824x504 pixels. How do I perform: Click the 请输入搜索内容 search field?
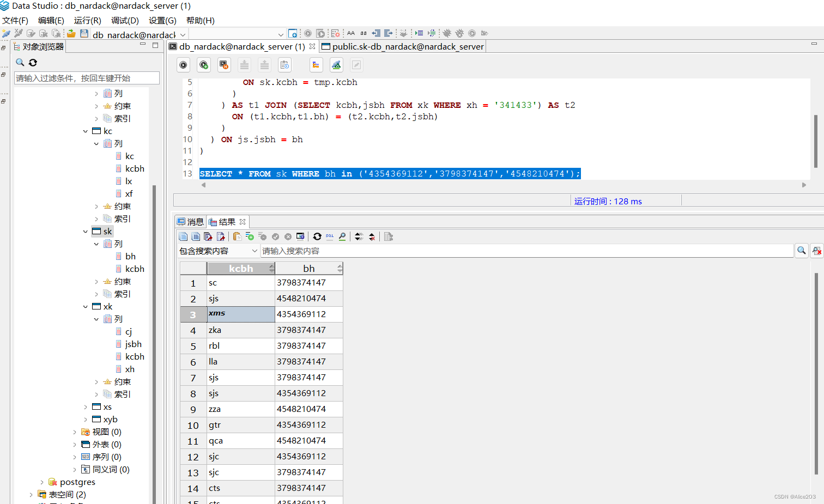(527, 251)
